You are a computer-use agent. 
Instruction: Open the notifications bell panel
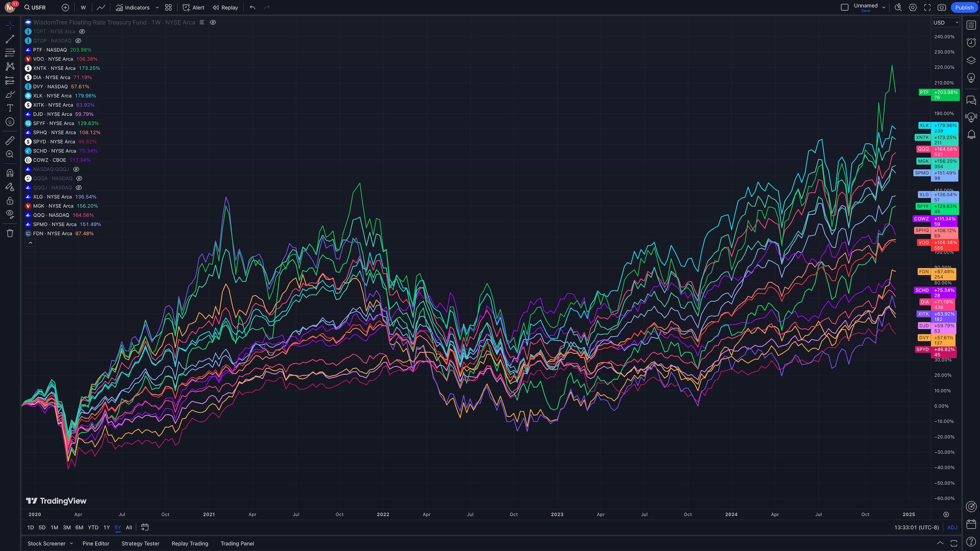pyautogui.click(x=971, y=134)
